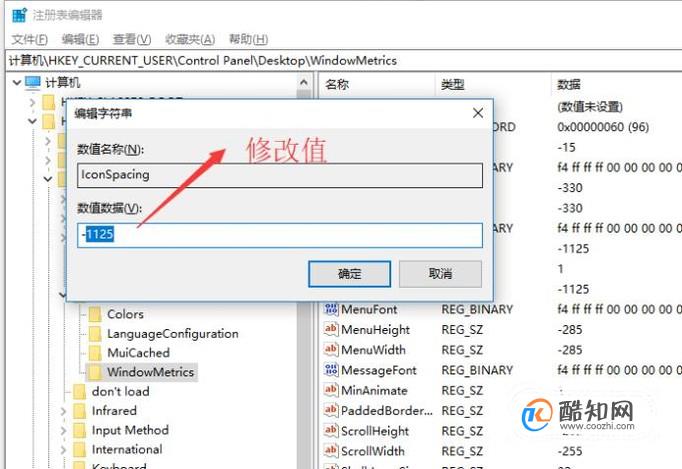
Task: Select the PaddedBorder... string value icon
Action: tap(331, 410)
